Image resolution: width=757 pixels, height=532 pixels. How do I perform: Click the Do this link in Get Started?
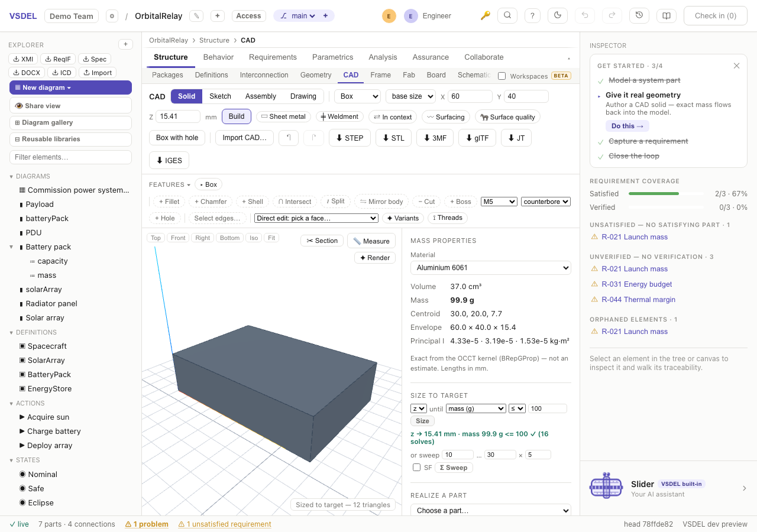click(x=627, y=126)
